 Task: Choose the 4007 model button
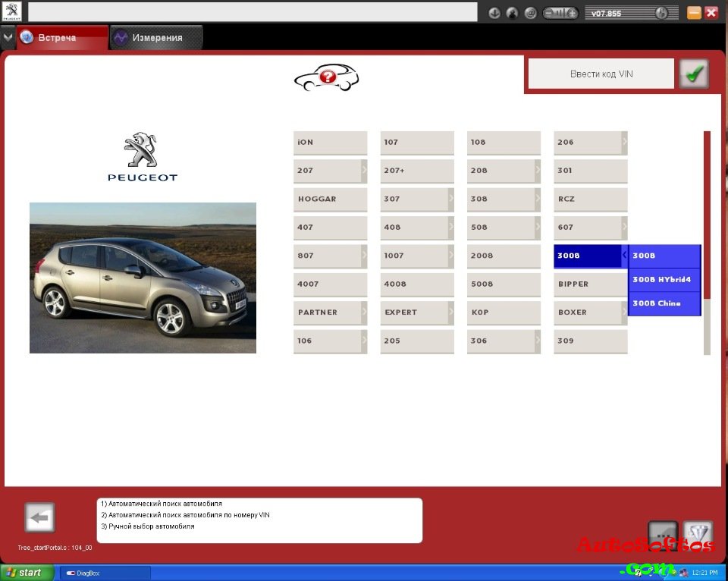[x=330, y=284]
